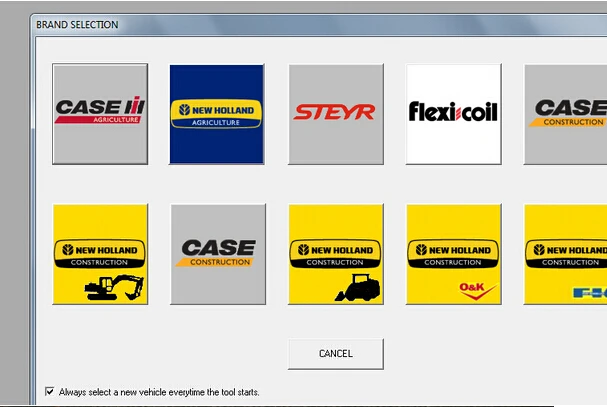The width and height of the screenshot is (607, 407).
Task: Choose New Holland Construction excavator tile
Action: point(100,254)
